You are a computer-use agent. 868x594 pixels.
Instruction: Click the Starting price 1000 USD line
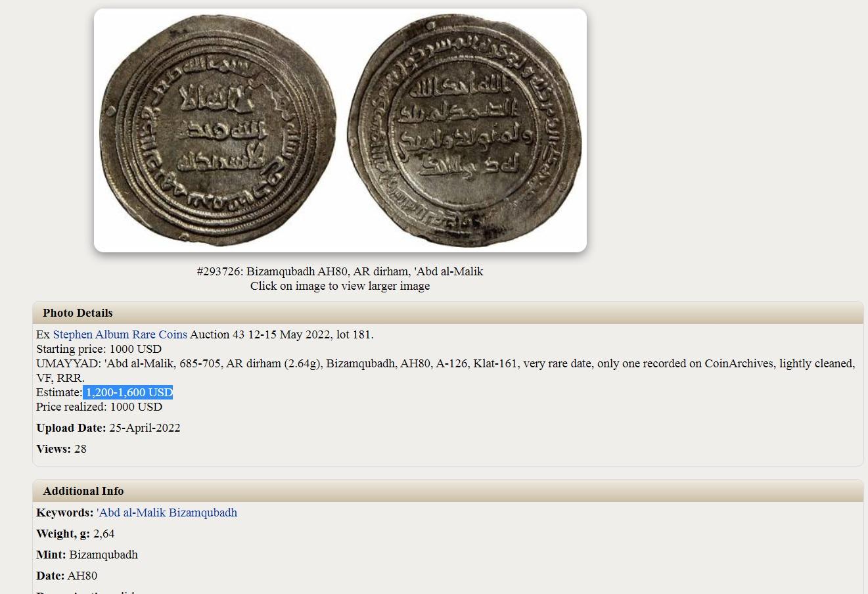[99, 349]
